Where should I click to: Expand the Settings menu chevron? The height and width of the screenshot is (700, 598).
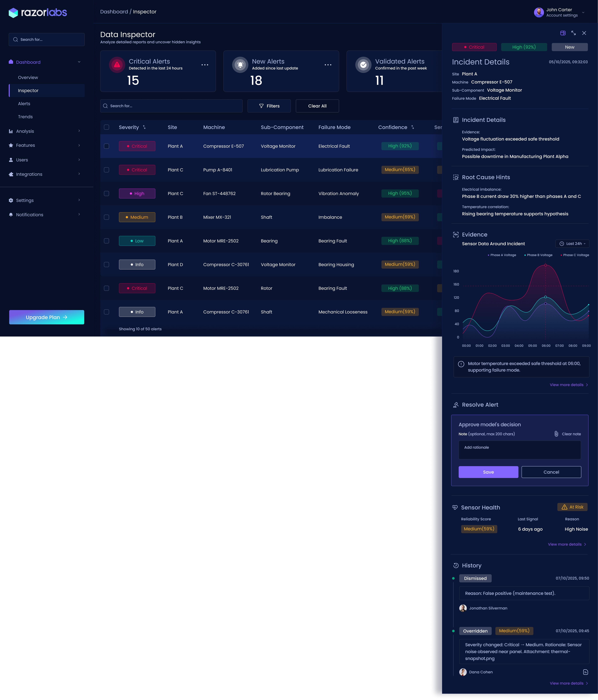click(x=79, y=200)
